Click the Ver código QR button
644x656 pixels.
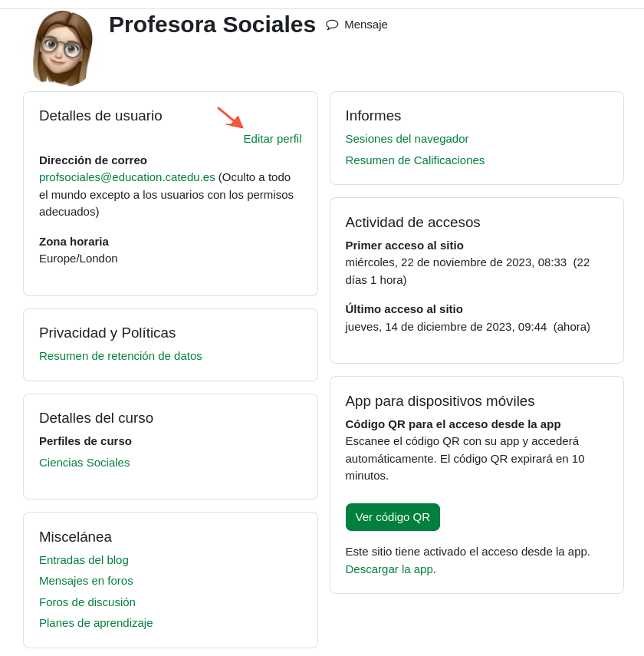click(x=393, y=517)
